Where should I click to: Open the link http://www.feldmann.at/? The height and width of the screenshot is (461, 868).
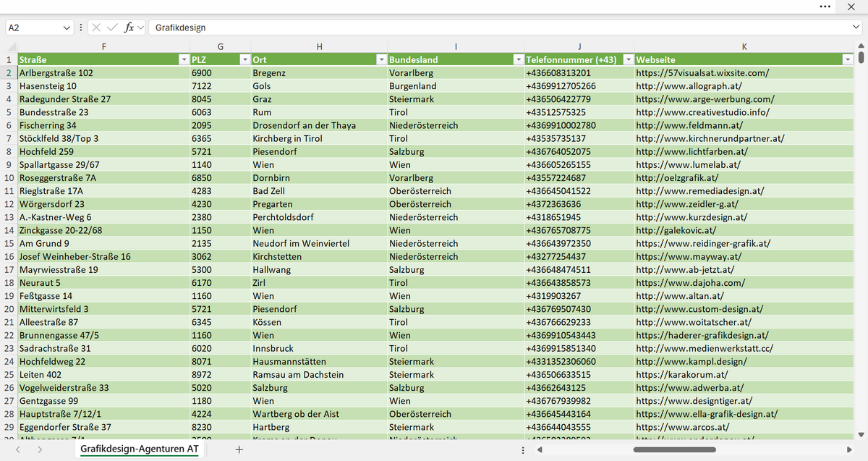coord(684,125)
